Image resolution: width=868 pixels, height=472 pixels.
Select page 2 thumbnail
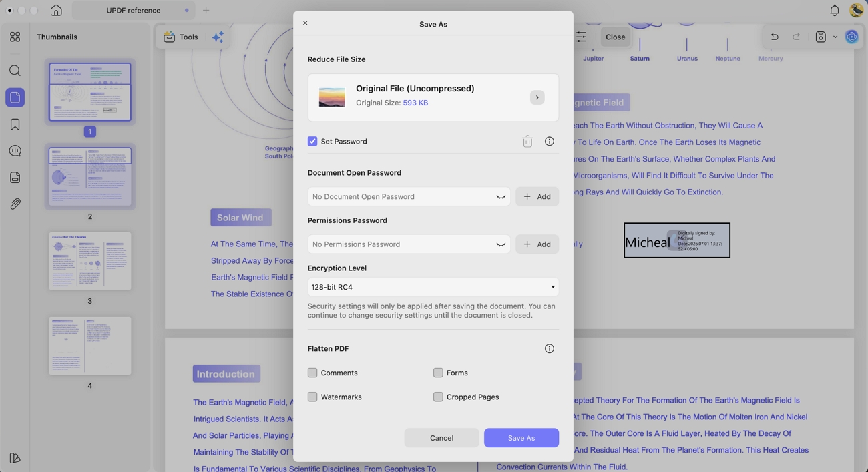[x=90, y=176]
